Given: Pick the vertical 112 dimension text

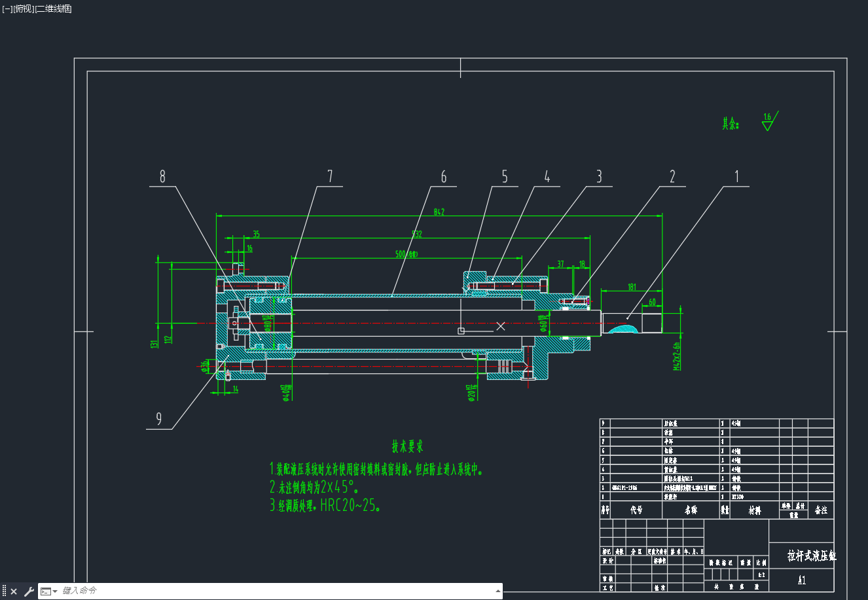Looking at the screenshot, I should point(168,339).
